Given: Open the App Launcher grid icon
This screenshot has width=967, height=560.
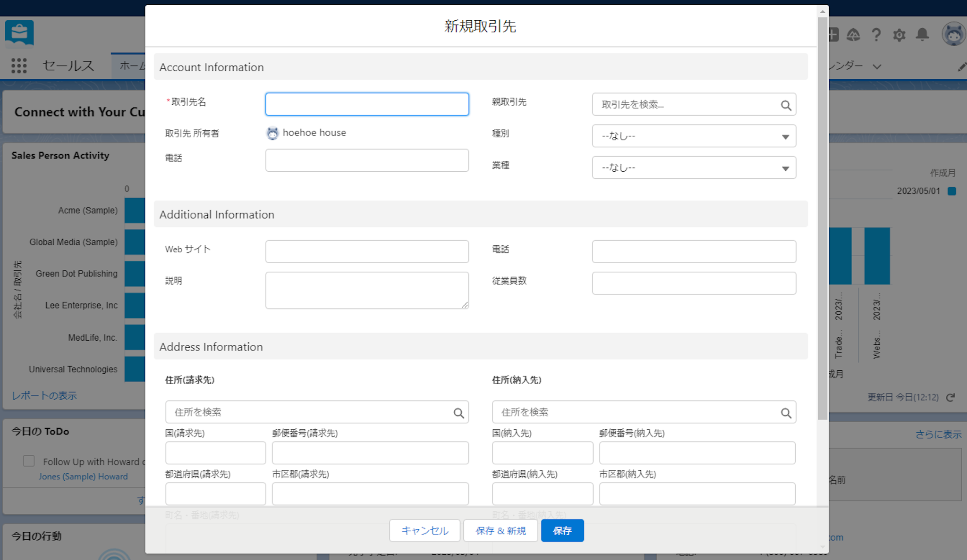Looking at the screenshot, I should 19,66.
